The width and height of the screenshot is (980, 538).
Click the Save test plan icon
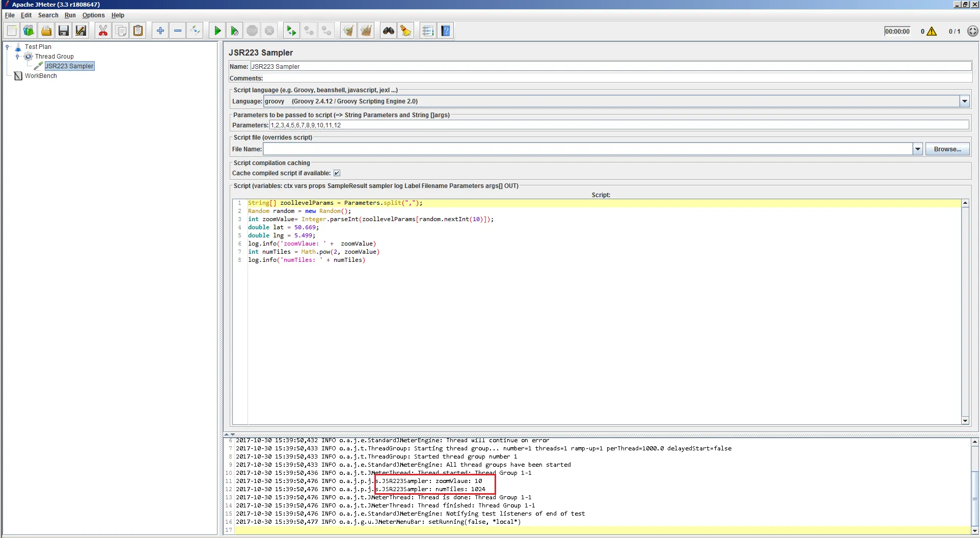click(63, 31)
